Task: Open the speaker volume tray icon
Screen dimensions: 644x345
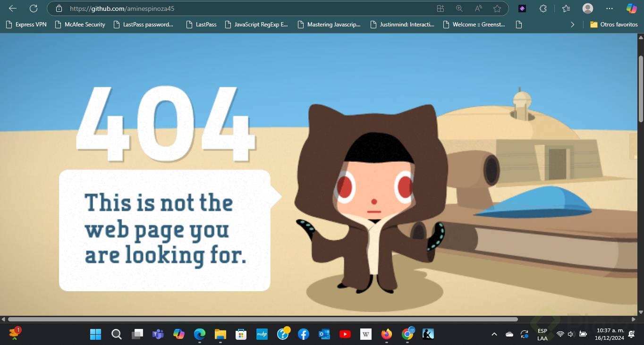Action: click(x=571, y=334)
